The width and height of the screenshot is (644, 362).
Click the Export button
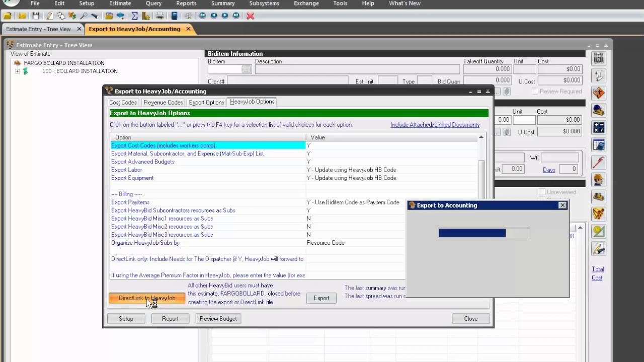(321, 298)
